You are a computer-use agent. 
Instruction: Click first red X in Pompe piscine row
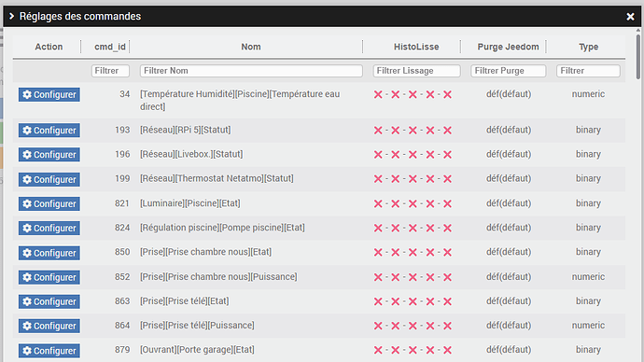[x=378, y=228]
